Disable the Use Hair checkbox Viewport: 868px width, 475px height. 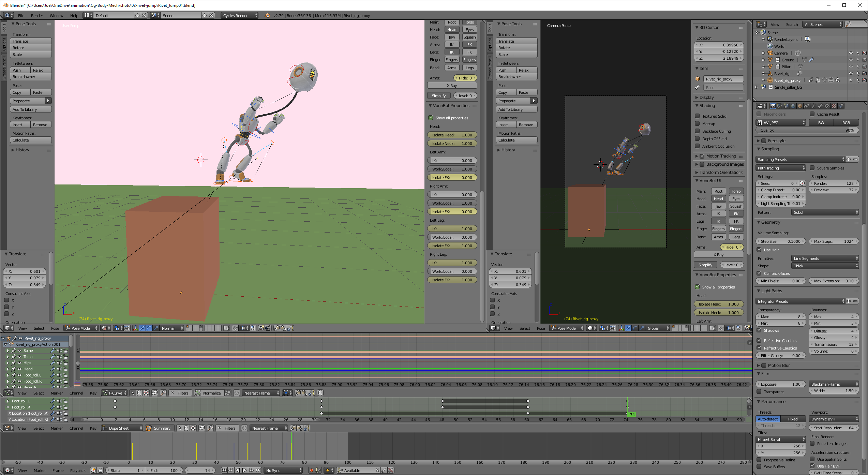click(759, 250)
